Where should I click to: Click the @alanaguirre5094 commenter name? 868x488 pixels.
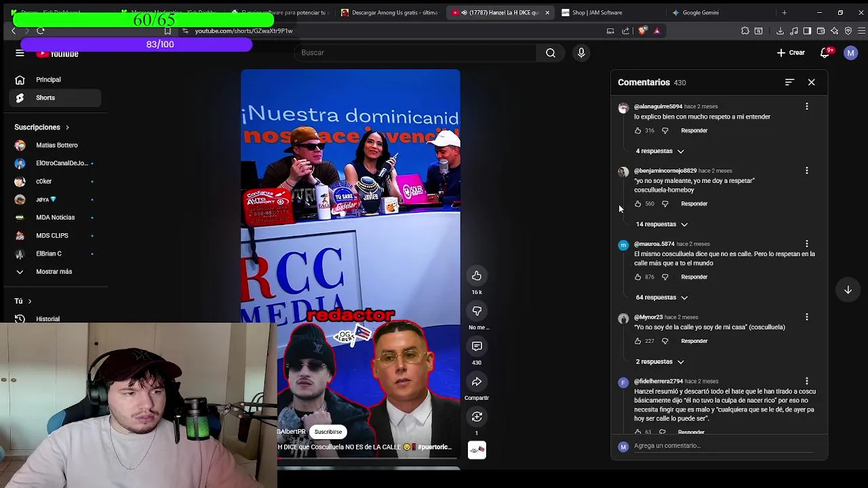coord(658,106)
